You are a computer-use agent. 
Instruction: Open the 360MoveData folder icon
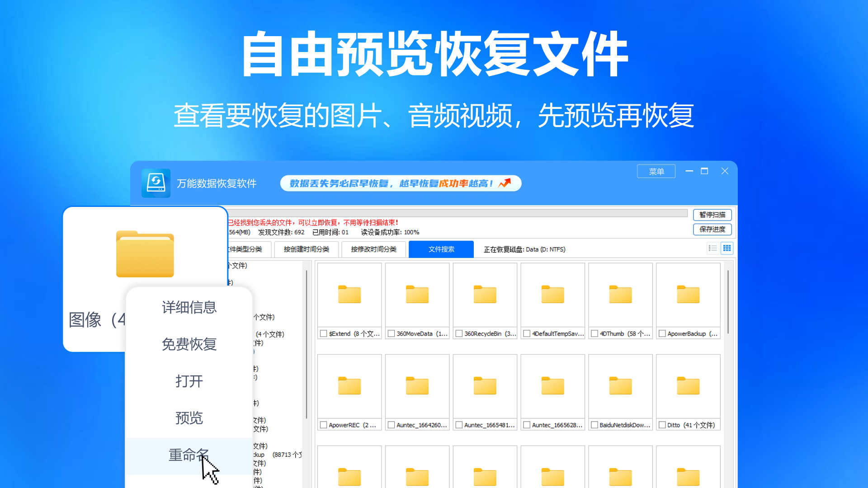click(x=417, y=294)
